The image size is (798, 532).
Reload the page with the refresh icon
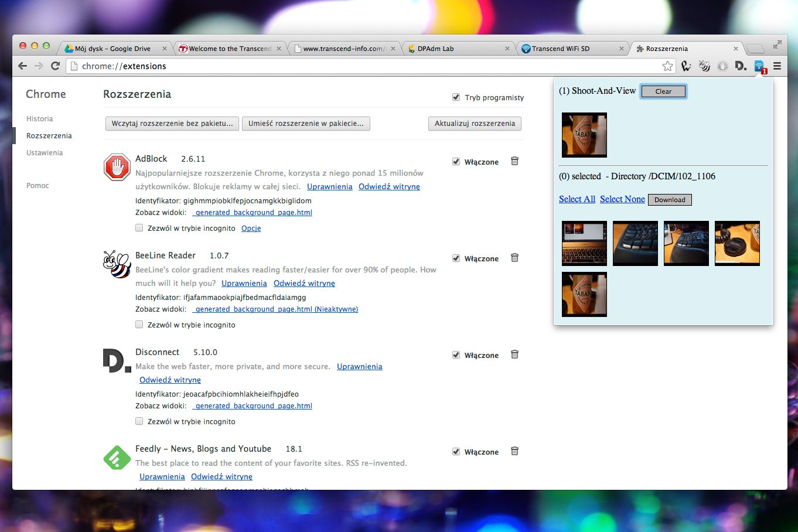tap(56, 66)
